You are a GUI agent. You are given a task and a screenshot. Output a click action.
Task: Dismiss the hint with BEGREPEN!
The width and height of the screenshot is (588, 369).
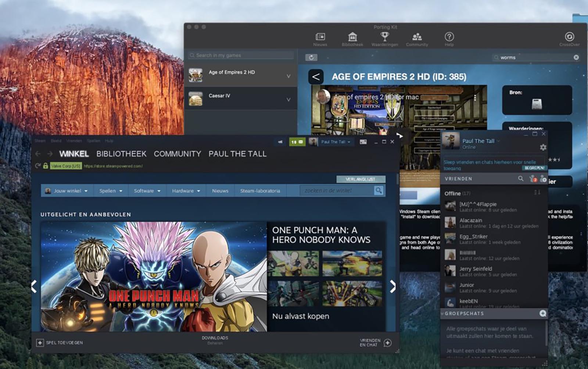(534, 168)
